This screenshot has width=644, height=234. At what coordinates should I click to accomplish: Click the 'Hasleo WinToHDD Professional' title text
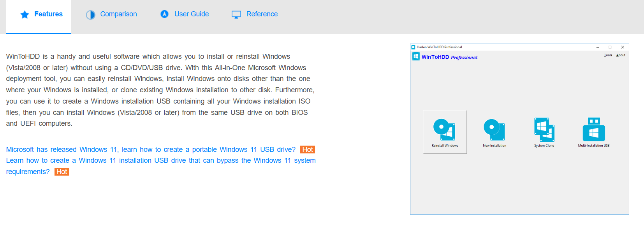439,47
